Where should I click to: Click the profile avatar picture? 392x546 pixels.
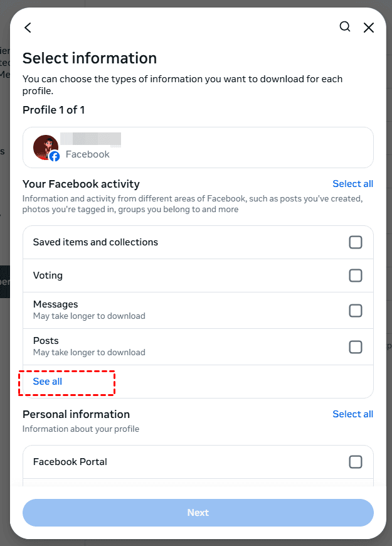click(x=45, y=147)
